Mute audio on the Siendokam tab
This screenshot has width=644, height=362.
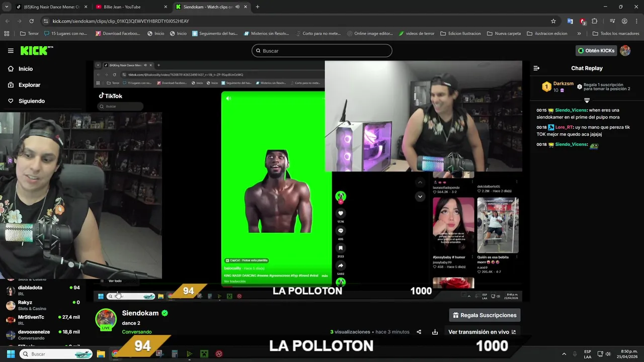pos(237,7)
